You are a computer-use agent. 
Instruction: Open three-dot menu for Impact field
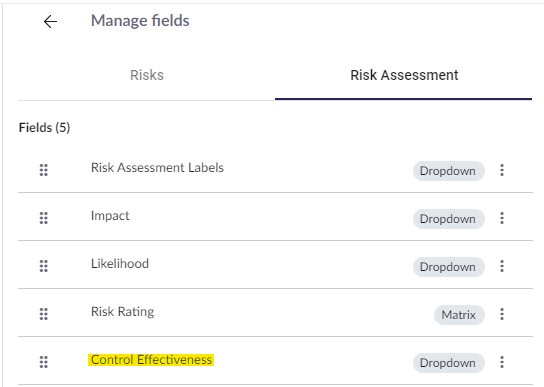(x=502, y=218)
